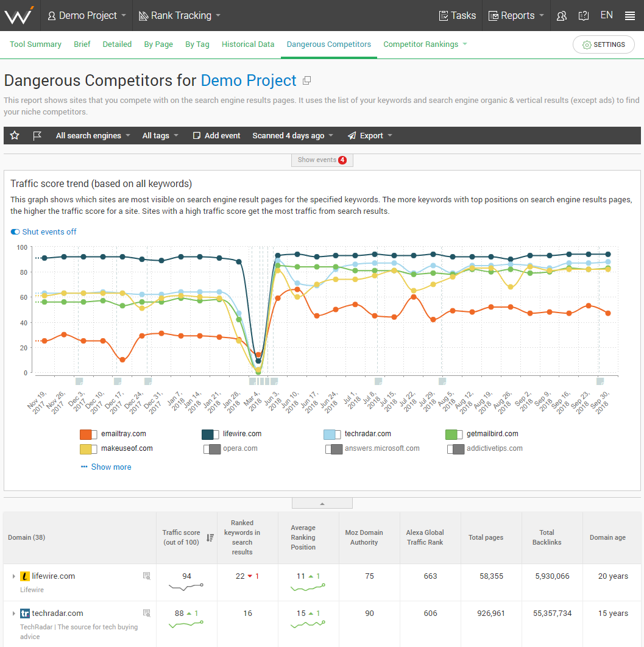644x647 pixels.
Task: Select the Dangerous Competitors tab
Action: (x=329, y=44)
